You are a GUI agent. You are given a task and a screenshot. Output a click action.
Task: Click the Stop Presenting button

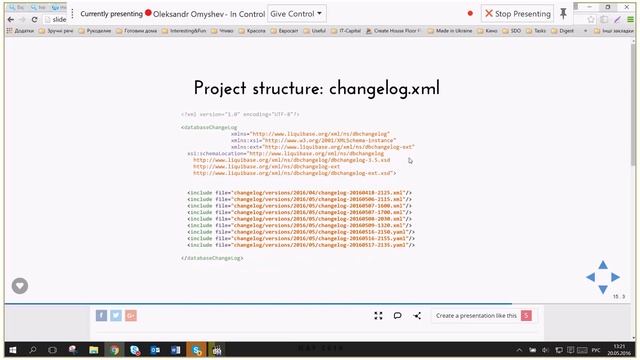pos(517,14)
